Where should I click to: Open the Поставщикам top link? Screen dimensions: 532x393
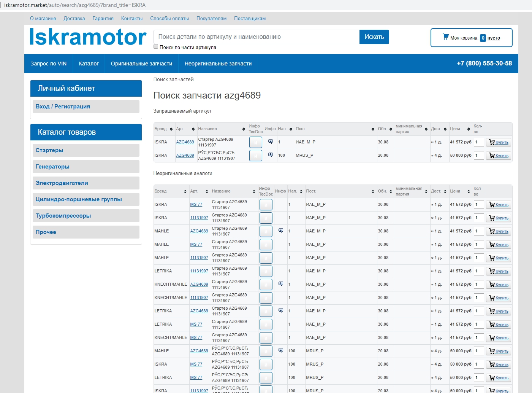[250, 18]
